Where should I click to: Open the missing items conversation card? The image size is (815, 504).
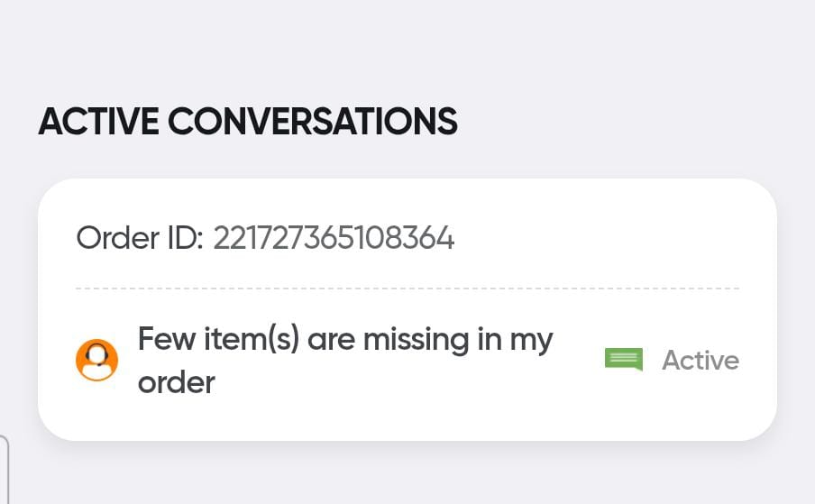[x=407, y=309]
